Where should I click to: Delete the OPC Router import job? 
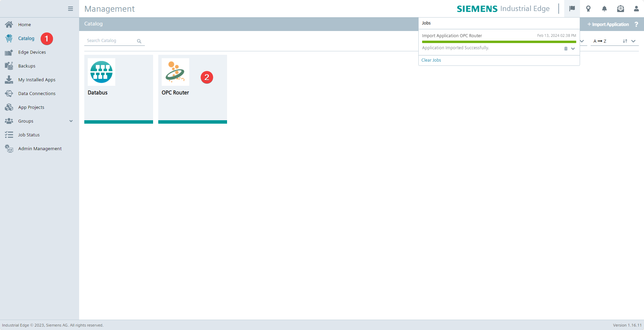[566, 49]
